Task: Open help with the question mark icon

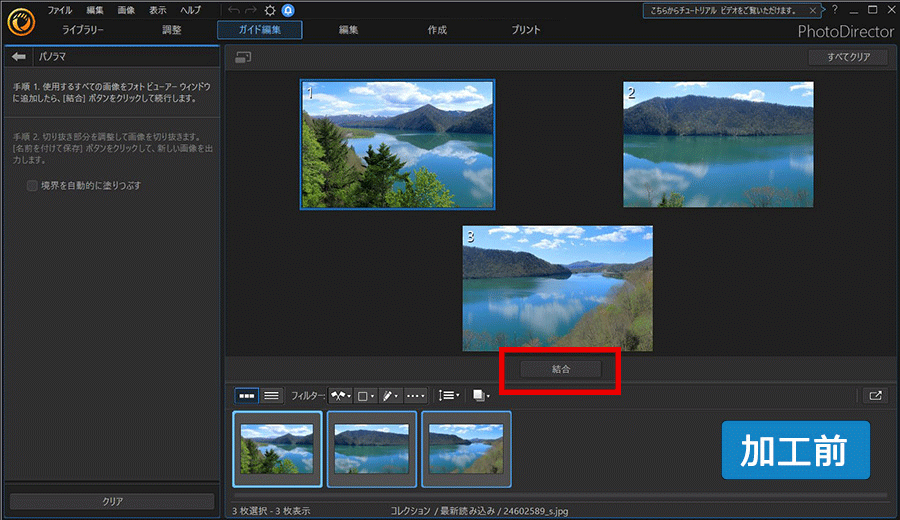Action: 835,9
